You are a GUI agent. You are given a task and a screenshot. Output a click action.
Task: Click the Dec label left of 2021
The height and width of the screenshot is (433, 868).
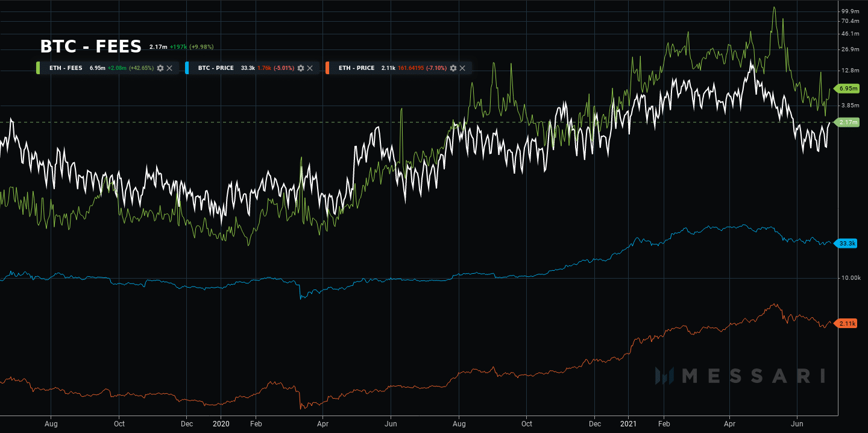click(x=594, y=424)
